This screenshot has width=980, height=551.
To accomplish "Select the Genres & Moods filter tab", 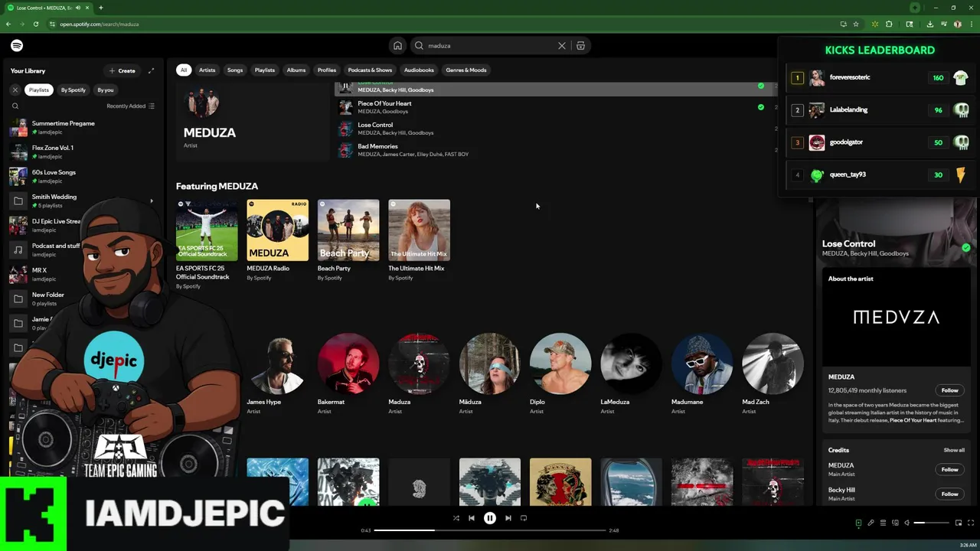I will coord(466,70).
